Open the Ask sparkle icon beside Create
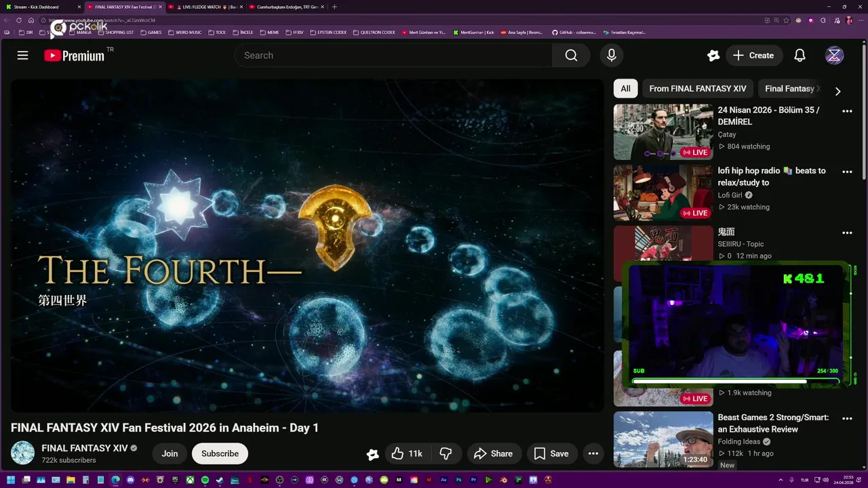868x488 pixels. (x=713, y=56)
